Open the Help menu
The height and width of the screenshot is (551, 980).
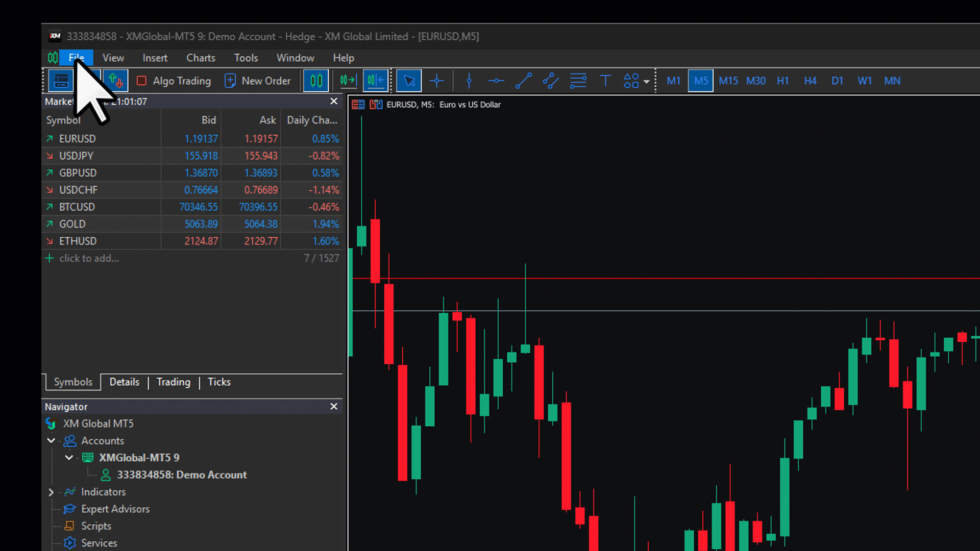click(344, 58)
